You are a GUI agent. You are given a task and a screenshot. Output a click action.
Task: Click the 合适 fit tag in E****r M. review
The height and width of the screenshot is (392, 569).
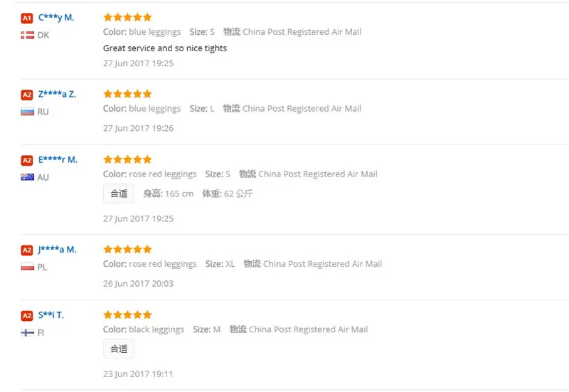[119, 194]
